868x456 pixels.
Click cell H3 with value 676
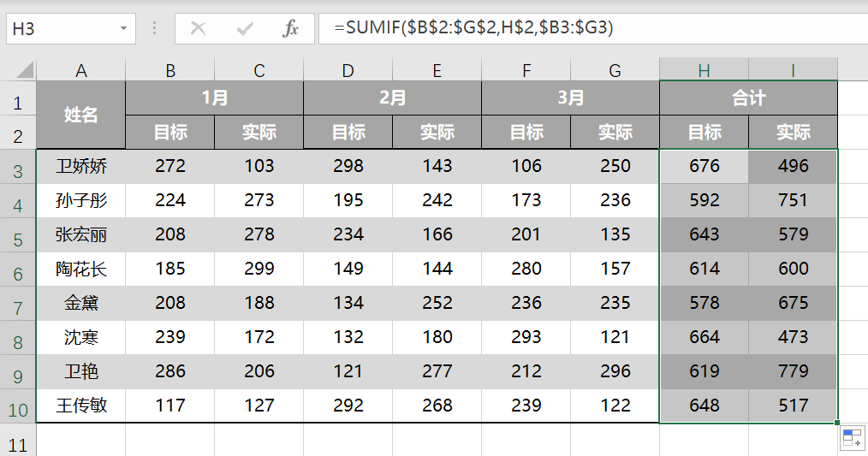pyautogui.click(x=704, y=167)
